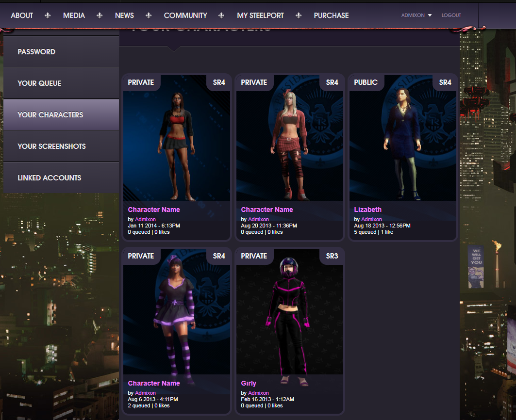The width and height of the screenshot is (516, 420).
Task: Open the MY STEELPORT menu
Action: point(260,16)
